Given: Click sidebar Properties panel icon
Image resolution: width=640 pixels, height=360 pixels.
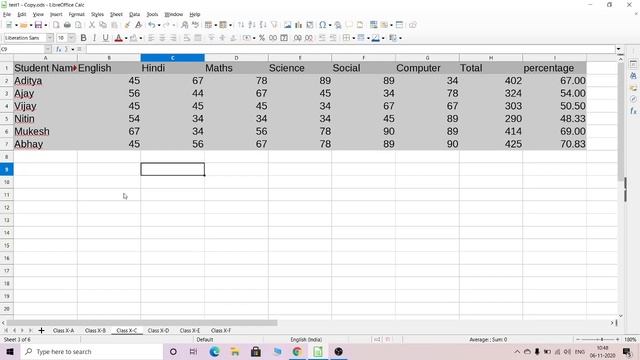Looking at the screenshot, I should [633, 64].
